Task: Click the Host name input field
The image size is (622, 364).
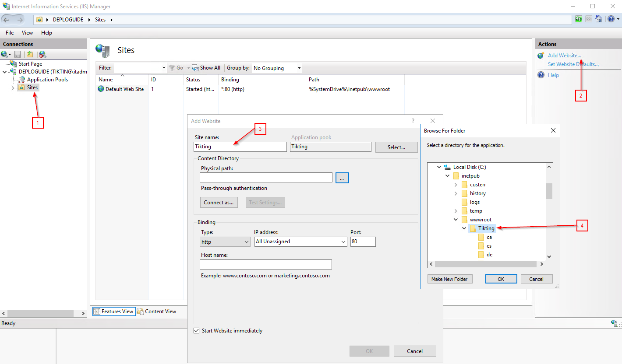Action: 265,264
